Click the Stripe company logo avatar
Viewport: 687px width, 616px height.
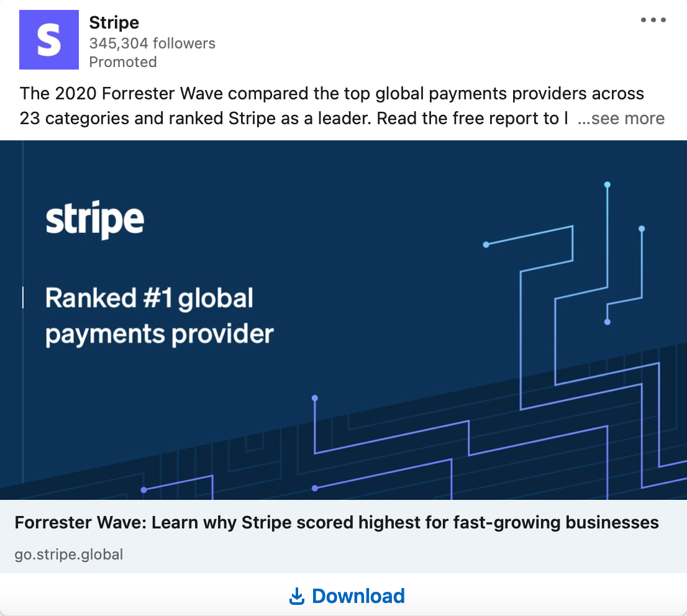tap(49, 40)
